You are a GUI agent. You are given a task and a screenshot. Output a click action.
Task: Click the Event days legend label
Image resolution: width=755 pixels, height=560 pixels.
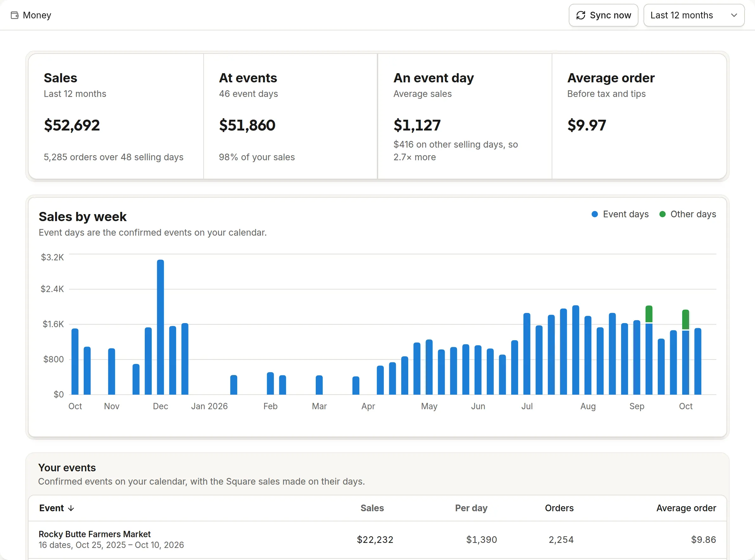tap(626, 214)
